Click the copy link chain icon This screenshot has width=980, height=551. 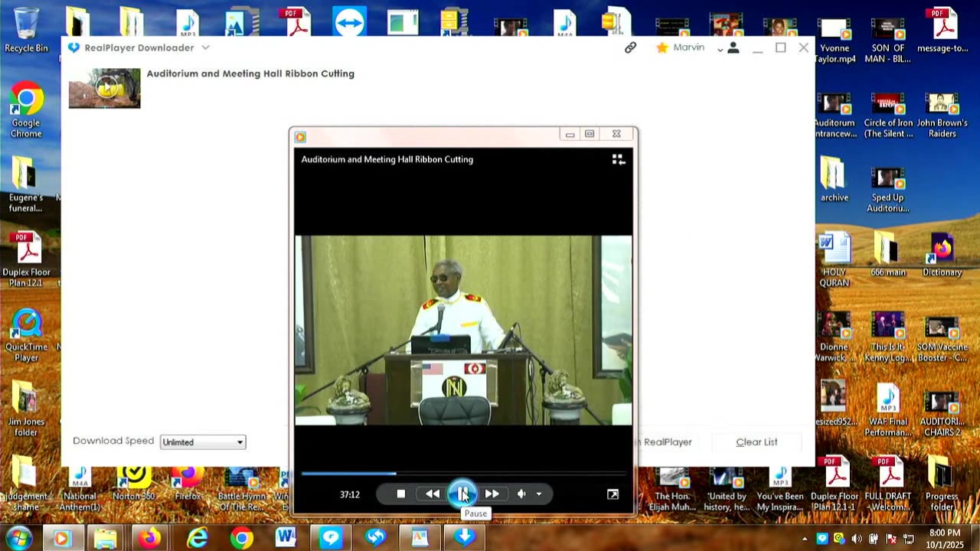pos(630,47)
